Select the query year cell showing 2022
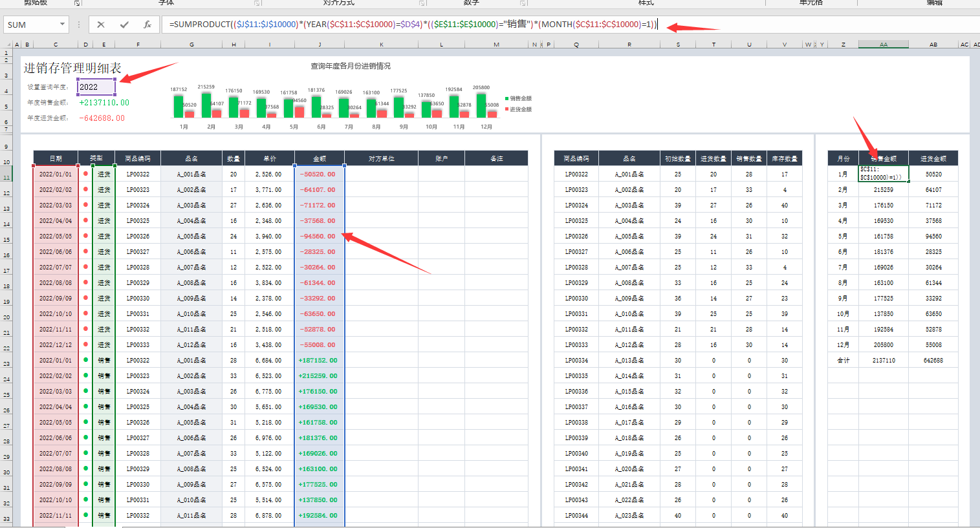This screenshot has width=980, height=528. click(x=96, y=87)
